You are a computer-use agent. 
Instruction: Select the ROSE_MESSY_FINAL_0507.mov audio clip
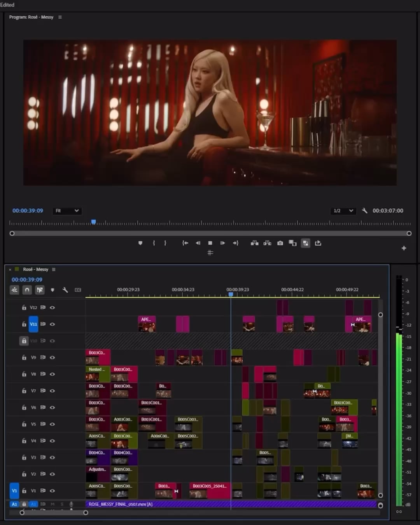(x=231, y=504)
